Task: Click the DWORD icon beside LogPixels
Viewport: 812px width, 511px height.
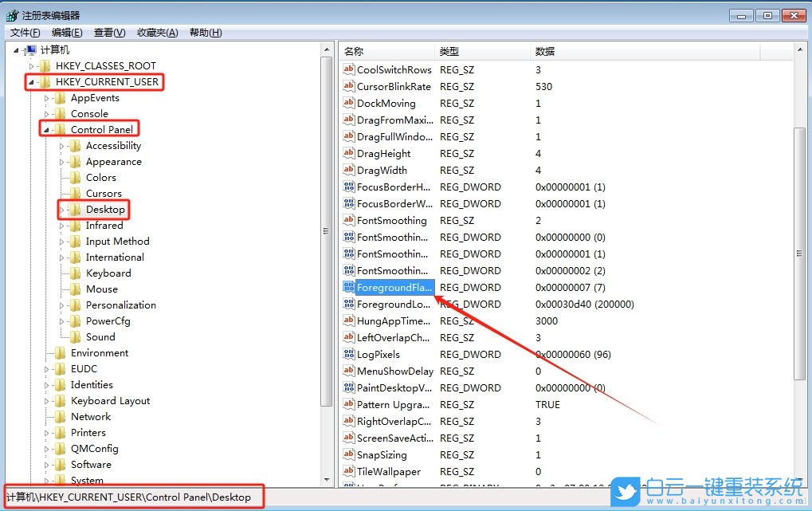Action: coord(348,354)
